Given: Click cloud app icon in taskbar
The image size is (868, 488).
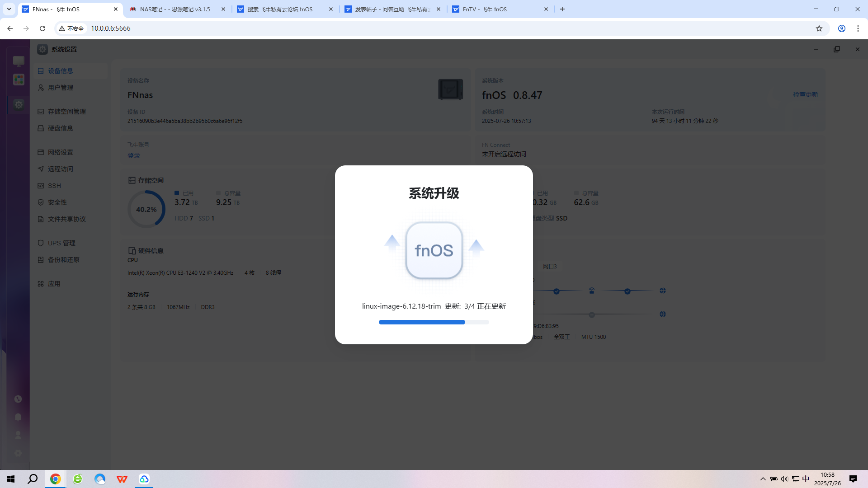Looking at the screenshot, I should coord(144,479).
